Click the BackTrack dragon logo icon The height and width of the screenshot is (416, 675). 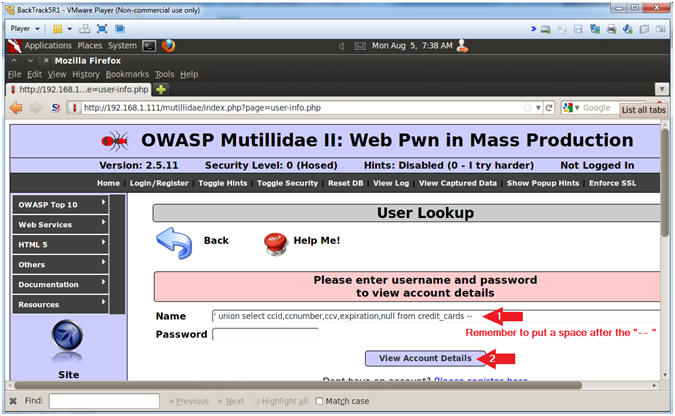[15, 46]
